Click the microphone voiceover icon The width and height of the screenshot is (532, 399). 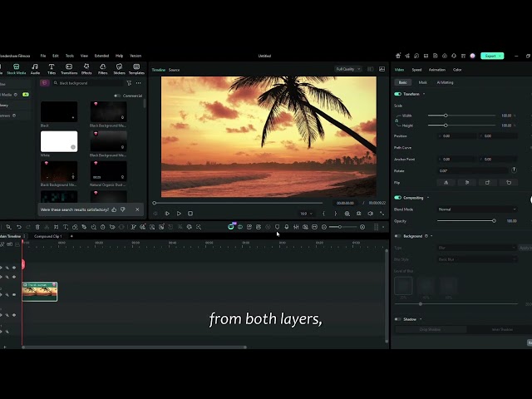(x=287, y=227)
